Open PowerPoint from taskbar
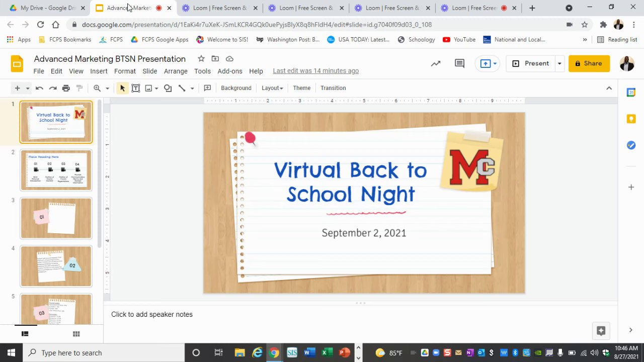This screenshot has height=362, width=644. click(344, 352)
